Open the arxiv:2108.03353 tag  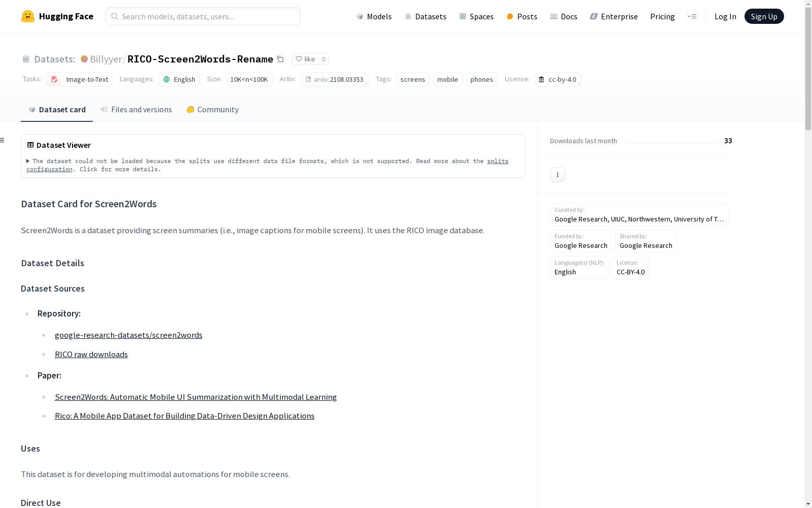coord(334,79)
